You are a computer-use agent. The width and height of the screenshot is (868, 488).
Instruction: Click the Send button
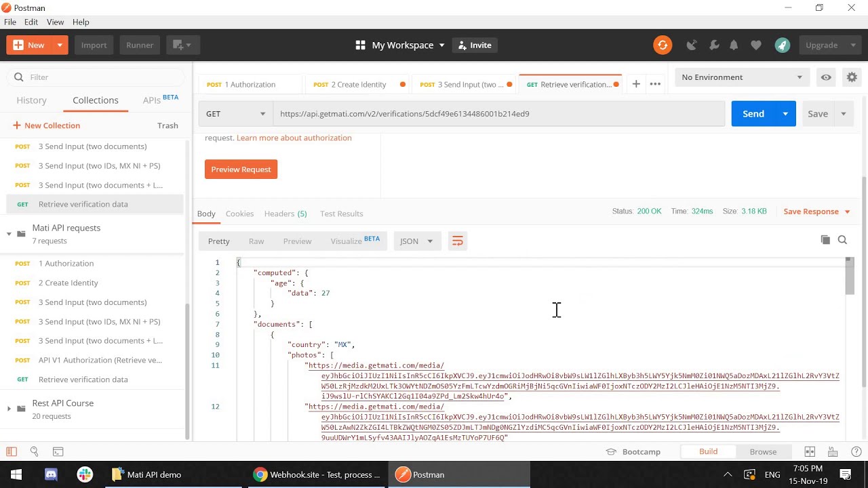[753, 114]
